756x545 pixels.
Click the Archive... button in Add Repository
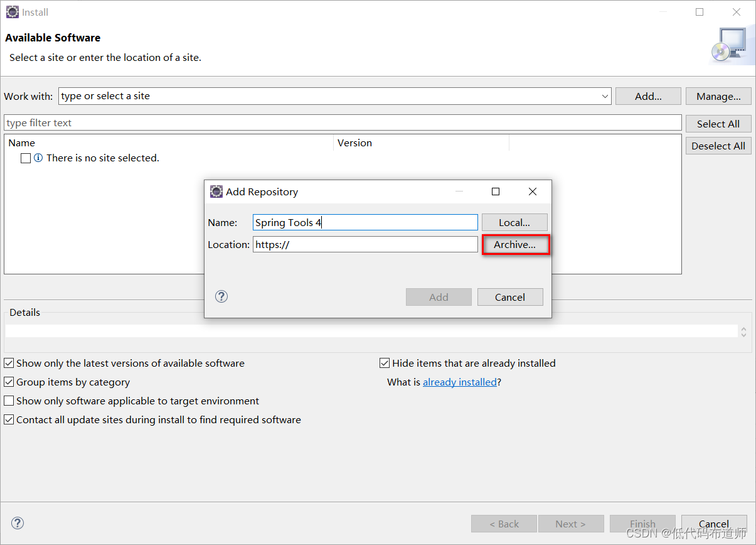(x=515, y=245)
